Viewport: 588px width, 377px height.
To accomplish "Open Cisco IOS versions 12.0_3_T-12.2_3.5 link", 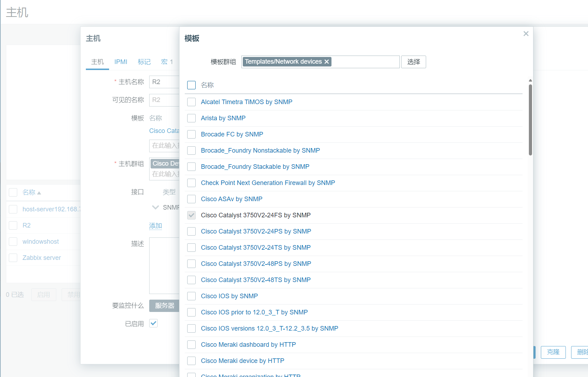I will [x=270, y=328].
